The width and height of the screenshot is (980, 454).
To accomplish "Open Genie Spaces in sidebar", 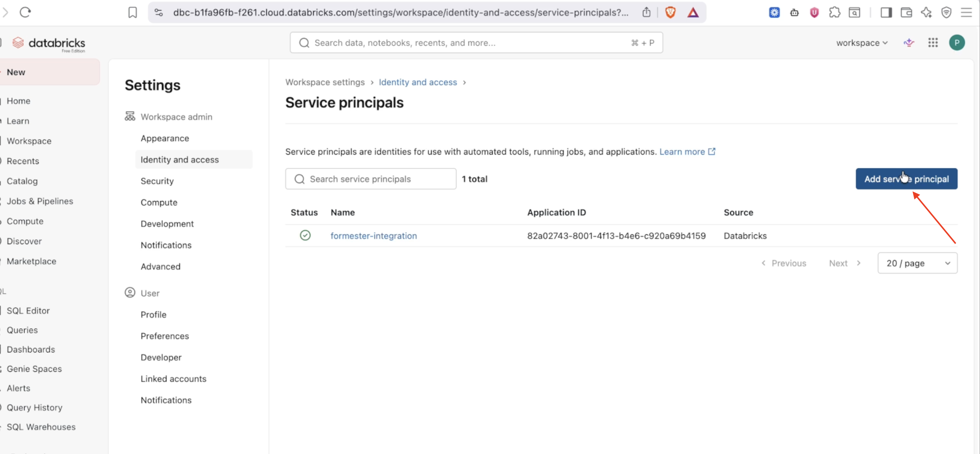I will point(34,368).
